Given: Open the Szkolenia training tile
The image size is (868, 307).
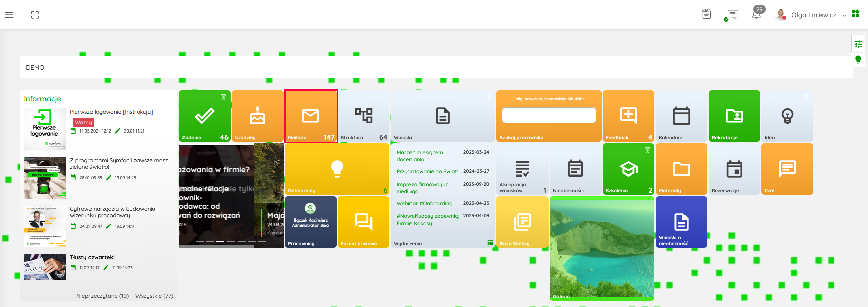Looking at the screenshot, I should tap(628, 169).
